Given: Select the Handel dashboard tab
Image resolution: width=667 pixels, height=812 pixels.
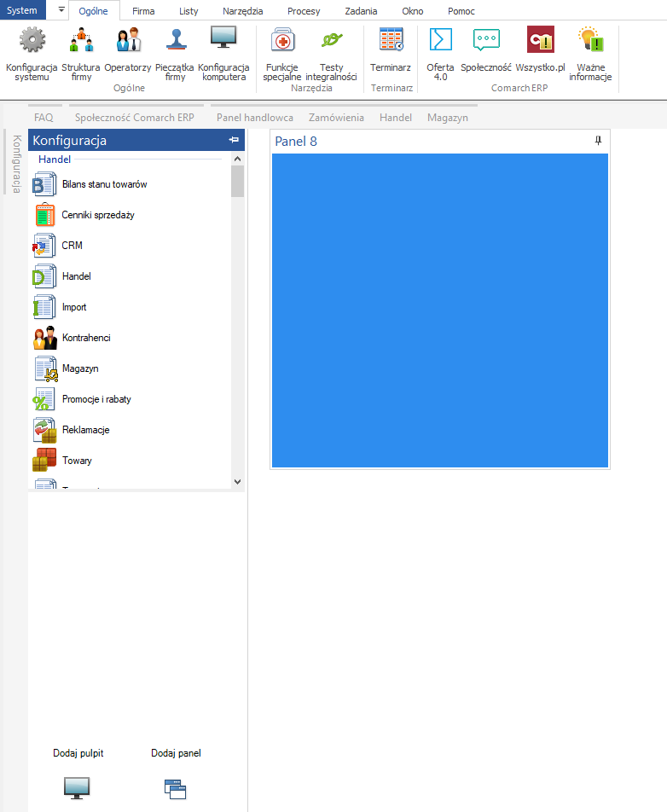Looking at the screenshot, I should (396, 118).
